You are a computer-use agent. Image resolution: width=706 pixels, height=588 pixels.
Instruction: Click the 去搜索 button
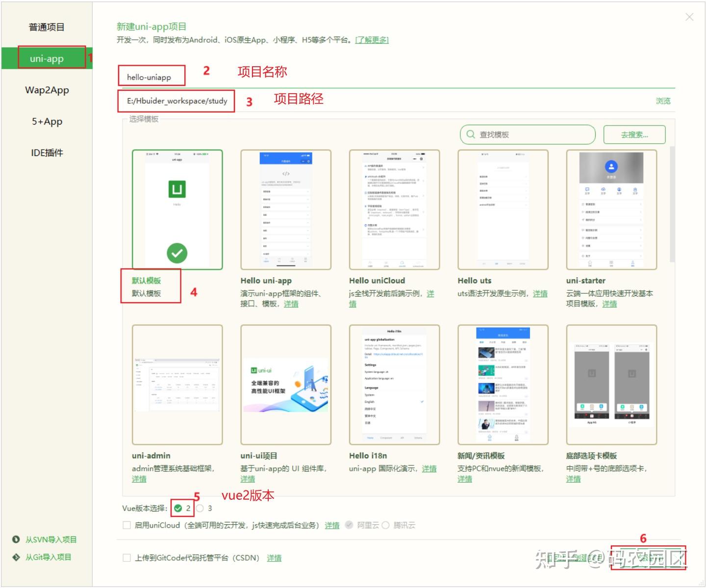point(635,134)
